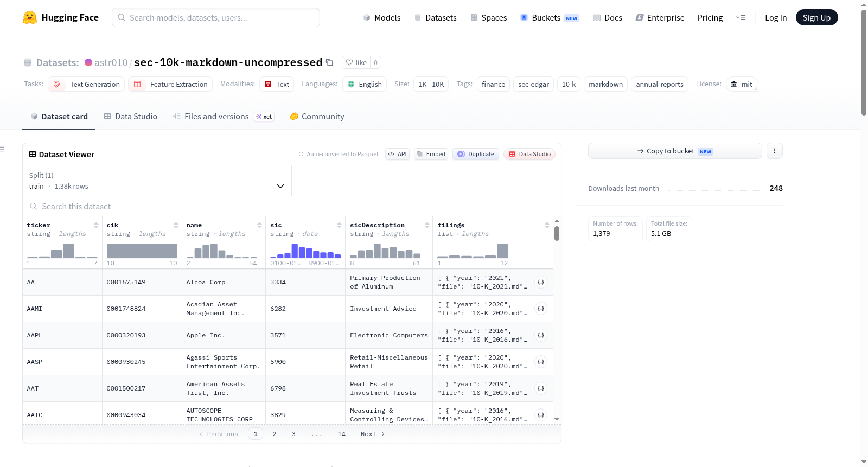Click the markdown tag
868x467 pixels.
click(605, 84)
